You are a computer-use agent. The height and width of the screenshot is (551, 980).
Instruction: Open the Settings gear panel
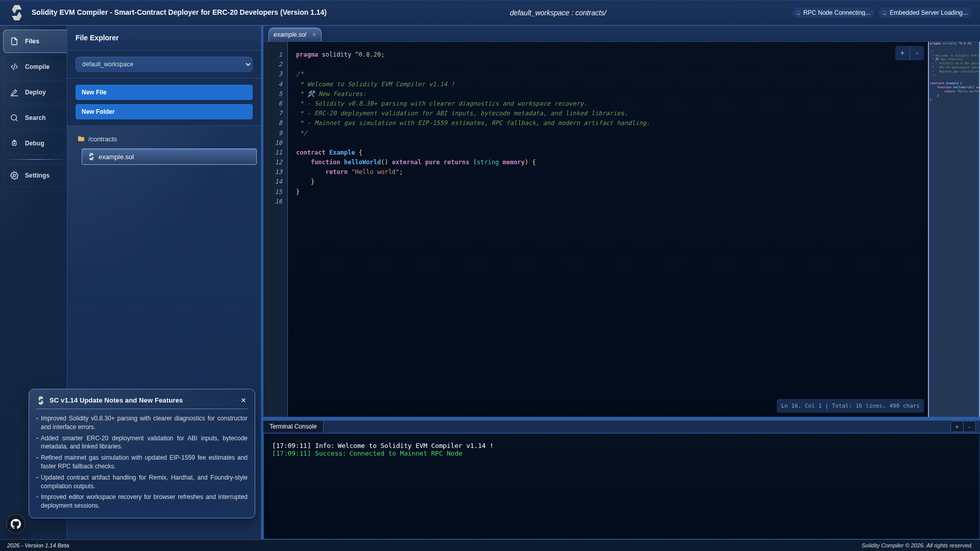click(x=35, y=176)
